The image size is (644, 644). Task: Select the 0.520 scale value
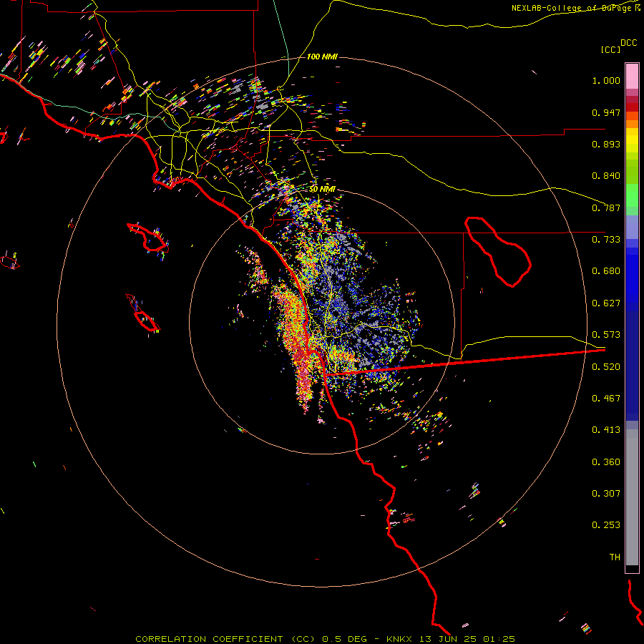pyautogui.click(x=606, y=367)
